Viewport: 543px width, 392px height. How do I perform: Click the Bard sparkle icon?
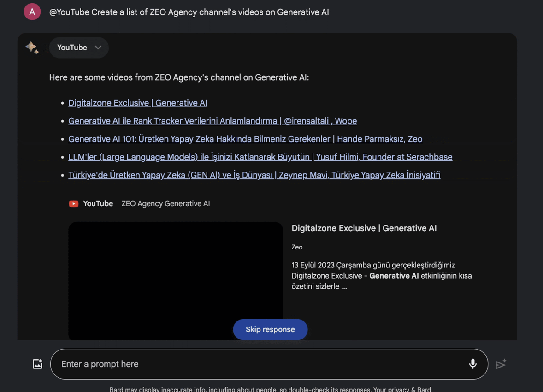click(x=32, y=48)
